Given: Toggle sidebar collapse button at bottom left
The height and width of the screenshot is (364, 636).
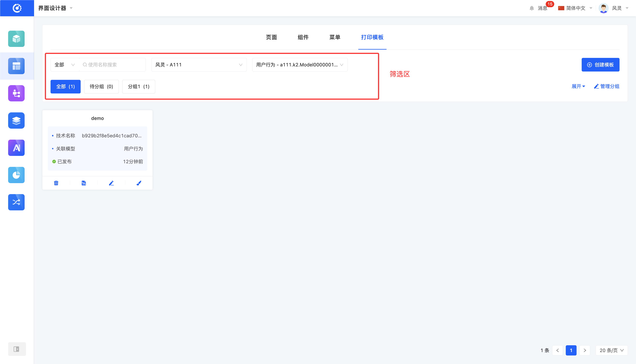Looking at the screenshot, I should [16, 349].
